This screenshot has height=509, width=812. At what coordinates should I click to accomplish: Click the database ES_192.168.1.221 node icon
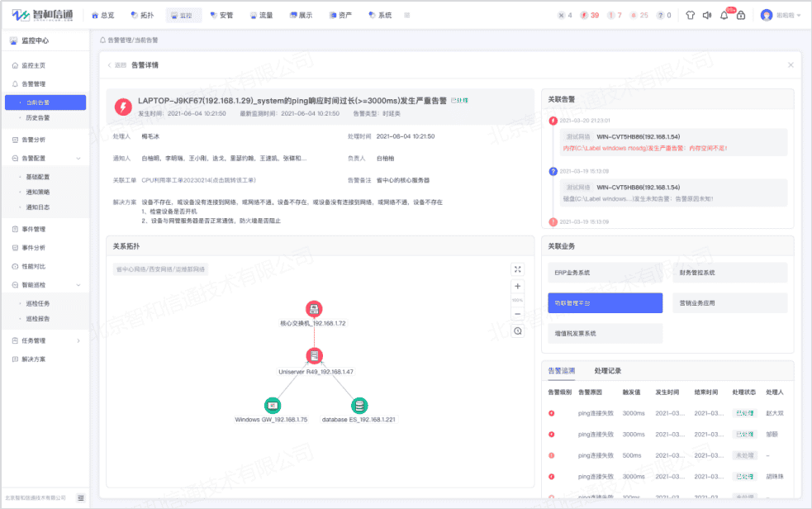coord(359,405)
